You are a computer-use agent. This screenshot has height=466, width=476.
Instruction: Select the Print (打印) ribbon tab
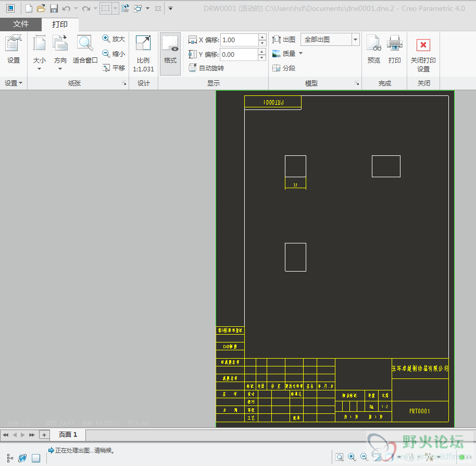tap(60, 24)
